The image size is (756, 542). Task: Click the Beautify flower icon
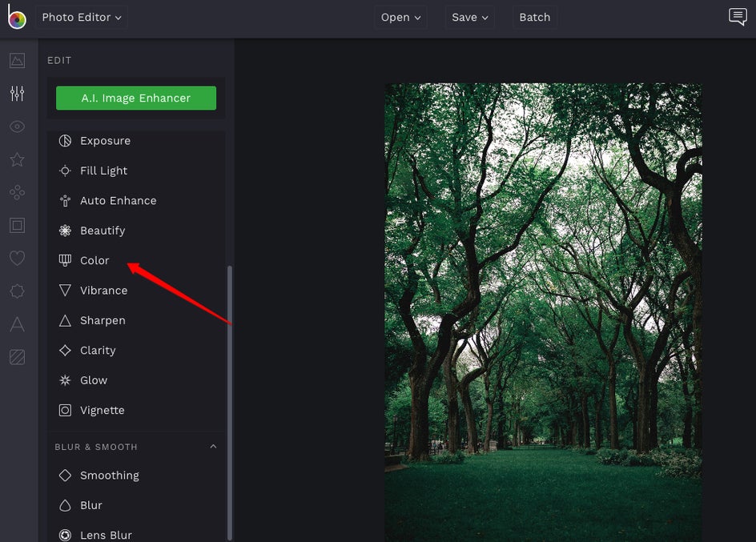[65, 231]
